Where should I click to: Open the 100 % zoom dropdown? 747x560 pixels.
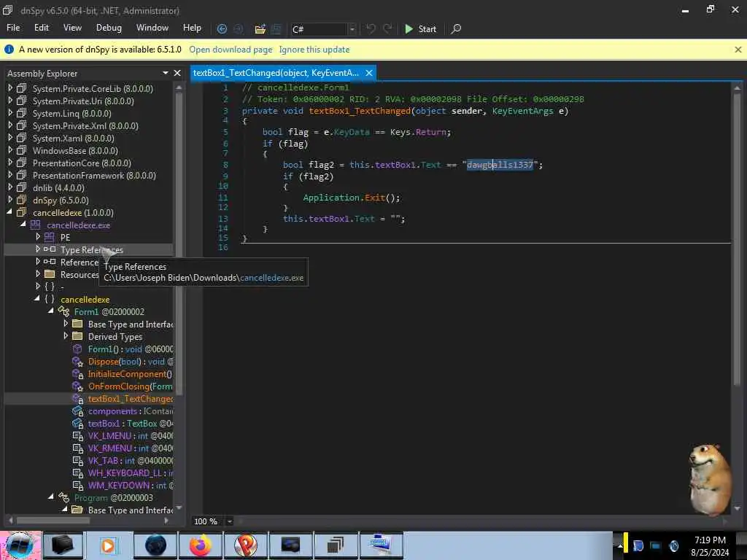coord(229,521)
